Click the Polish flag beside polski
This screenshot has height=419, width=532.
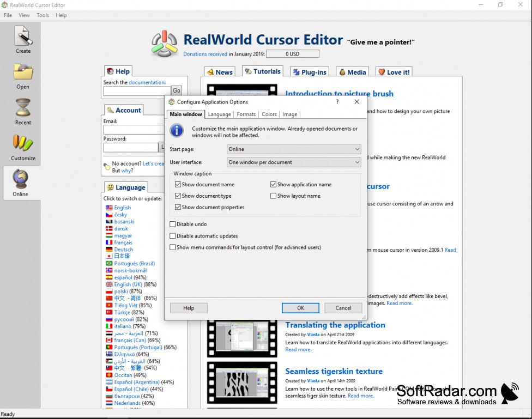pyautogui.click(x=109, y=292)
